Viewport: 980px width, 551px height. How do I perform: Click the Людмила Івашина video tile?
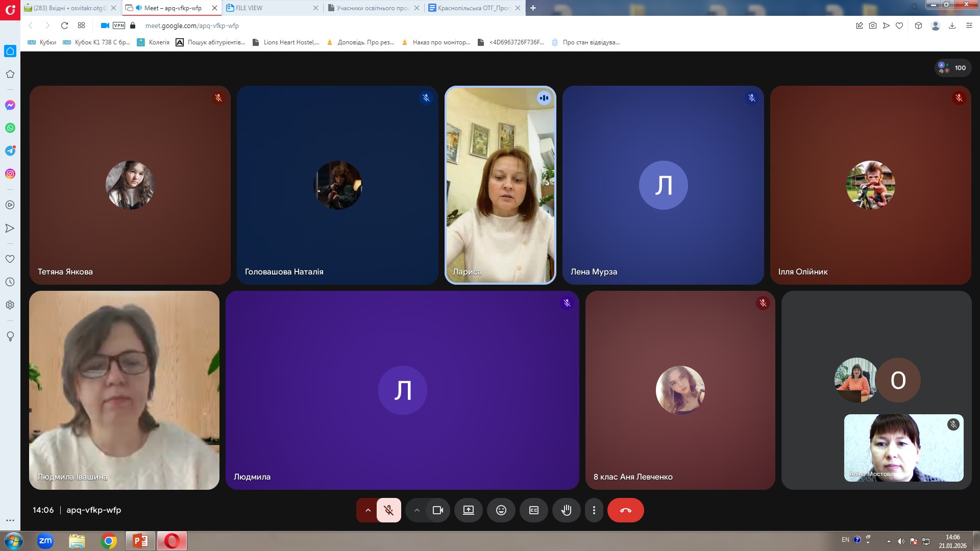[124, 390]
